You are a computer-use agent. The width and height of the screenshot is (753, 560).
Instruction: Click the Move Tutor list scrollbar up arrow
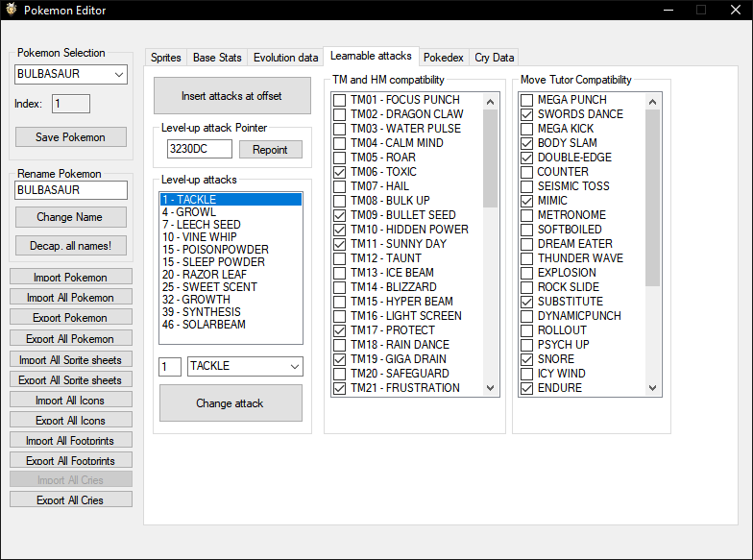click(x=653, y=100)
